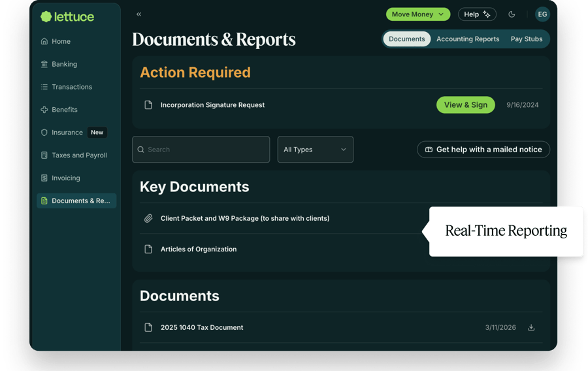The width and height of the screenshot is (588, 371).
Task: Collapse the sidebar with double-chevron icon
Action: click(139, 14)
